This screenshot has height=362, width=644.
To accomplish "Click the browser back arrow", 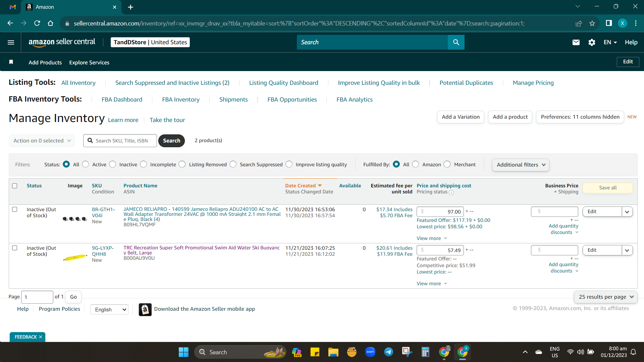I will click(10, 23).
